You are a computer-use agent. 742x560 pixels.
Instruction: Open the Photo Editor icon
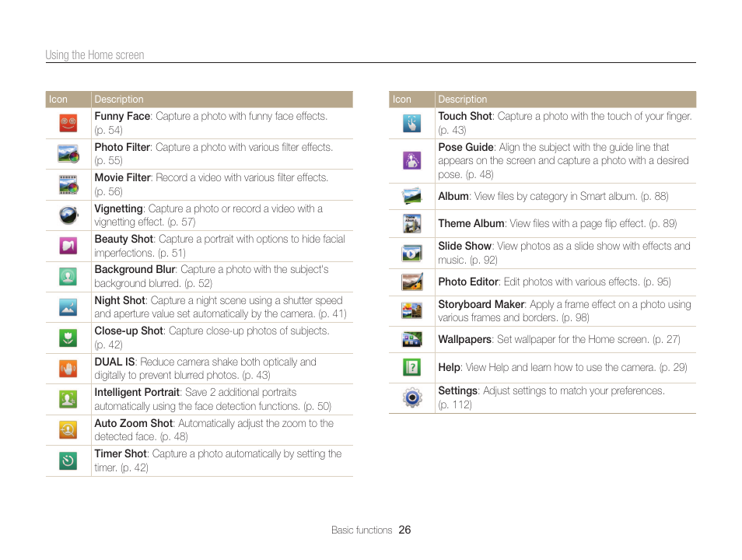pos(411,282)
